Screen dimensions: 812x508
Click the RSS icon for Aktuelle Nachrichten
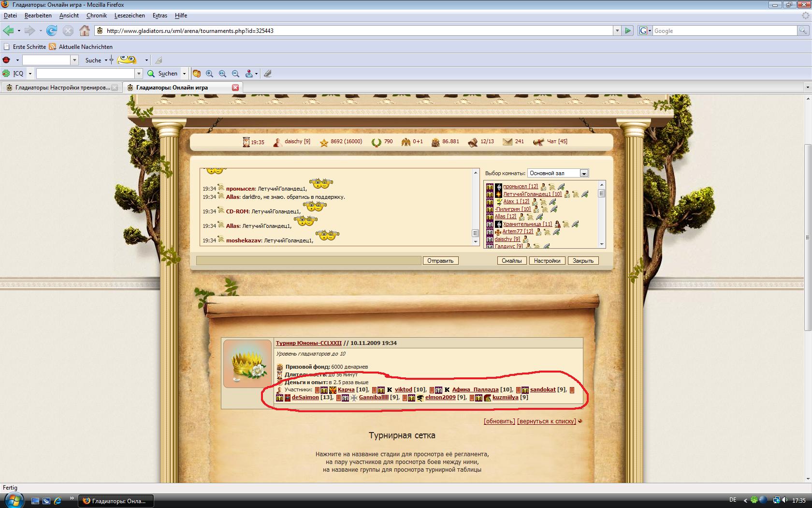pyautogui.click(x=52, y=47)
